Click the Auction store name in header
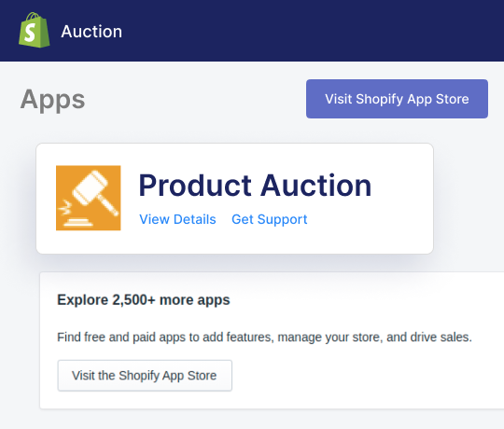 (x=91, y=32)
